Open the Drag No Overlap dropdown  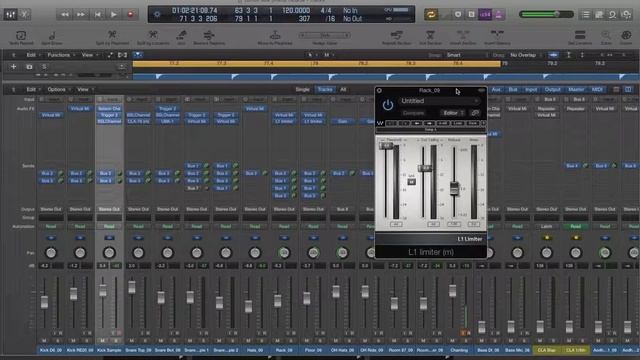(x=526, y=55)
